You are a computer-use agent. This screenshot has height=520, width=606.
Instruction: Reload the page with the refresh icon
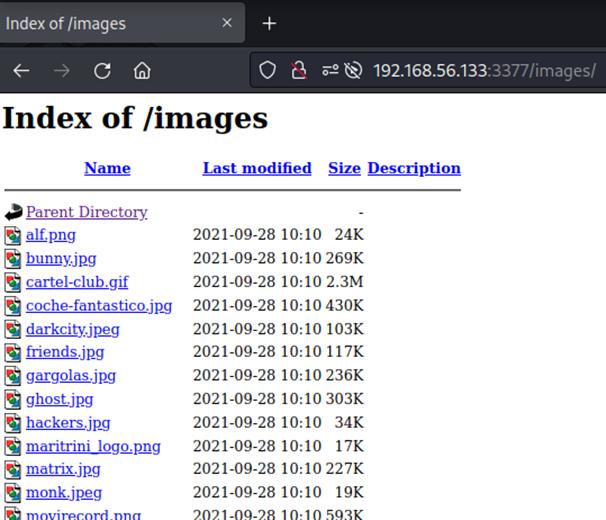click(x=102, y=71)
